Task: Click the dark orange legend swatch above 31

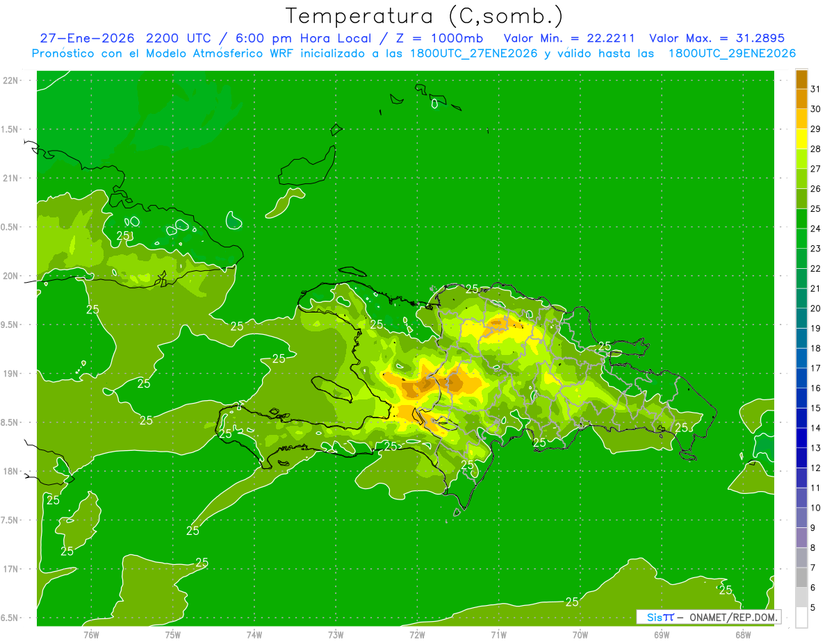Action: pyautogui.click(x=801, y=79)
